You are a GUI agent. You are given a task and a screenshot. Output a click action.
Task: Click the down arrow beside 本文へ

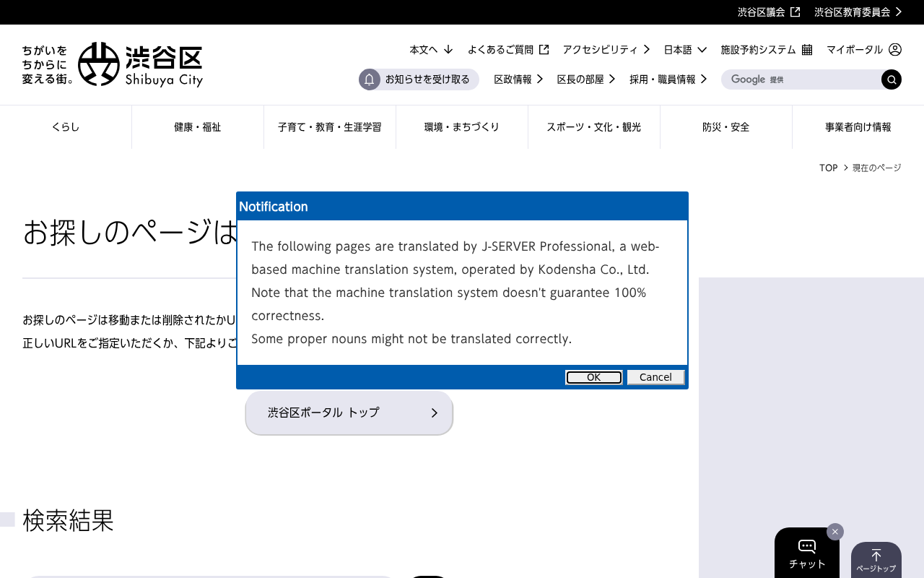pyautogui.click(x=448, y=49)
